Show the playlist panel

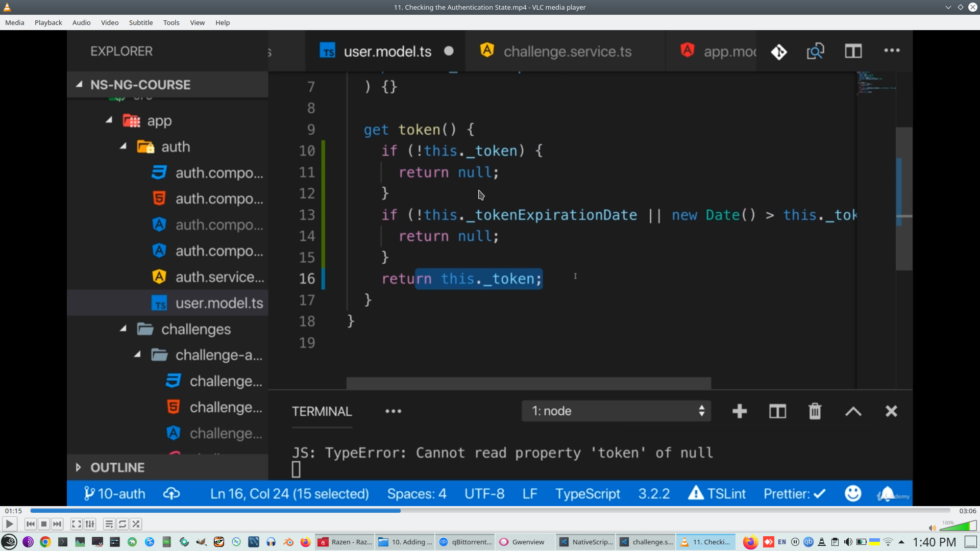(x=109, y=524)
